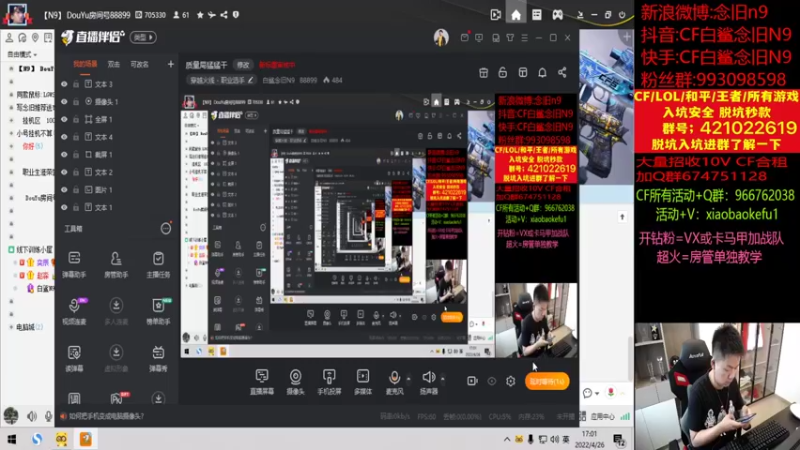Image resolution: width=800 pixels, height=450 pixels.
Task: Show hidden icons in system tray
Action: tap(507, 439)
